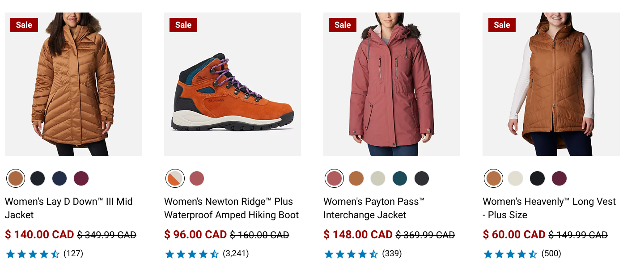Select teal swatch for Payton Pass jacket

tap(400, 178)
